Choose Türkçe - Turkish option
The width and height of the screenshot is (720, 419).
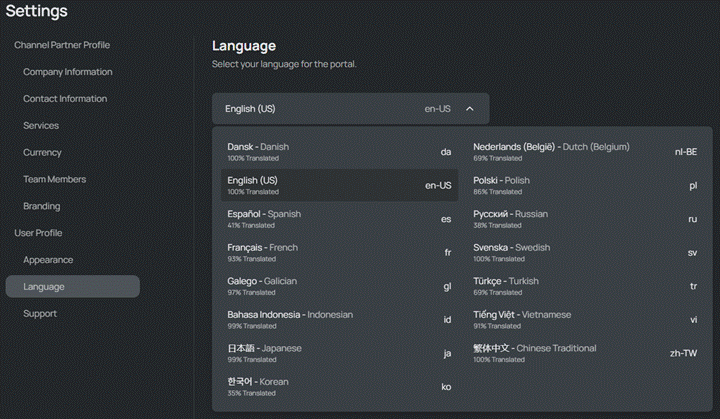click(x=585, y=286)
